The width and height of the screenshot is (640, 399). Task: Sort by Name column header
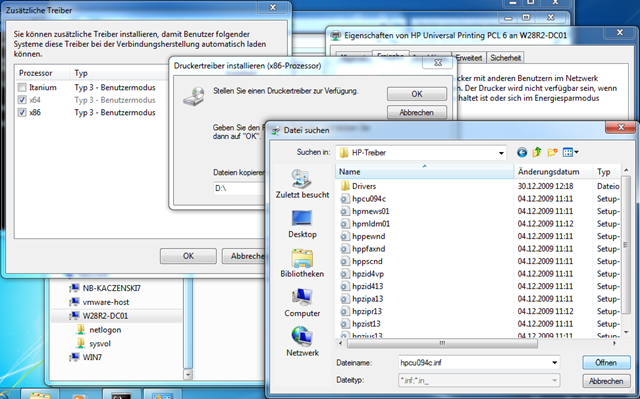[x=424, y=172]
